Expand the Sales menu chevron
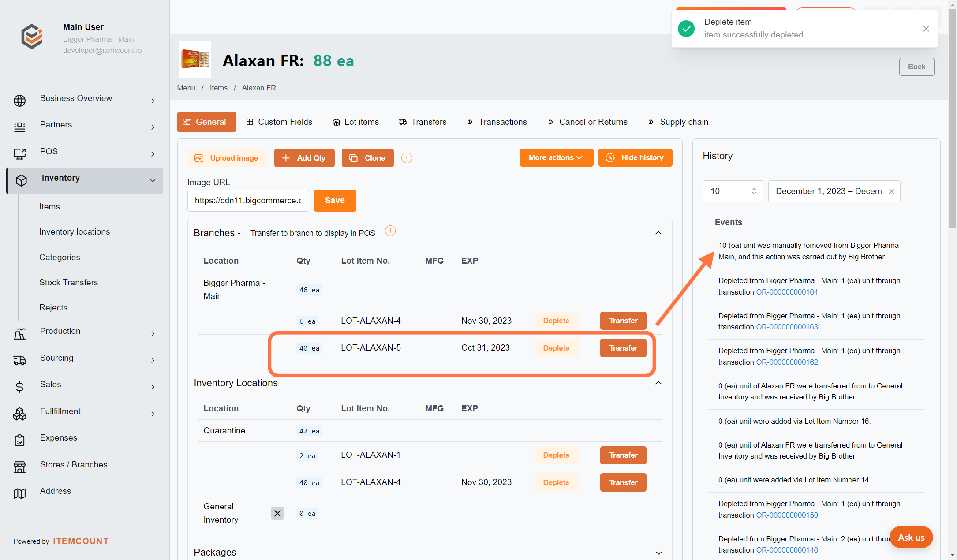Screen dimensions: 957x560 [153, 387]
